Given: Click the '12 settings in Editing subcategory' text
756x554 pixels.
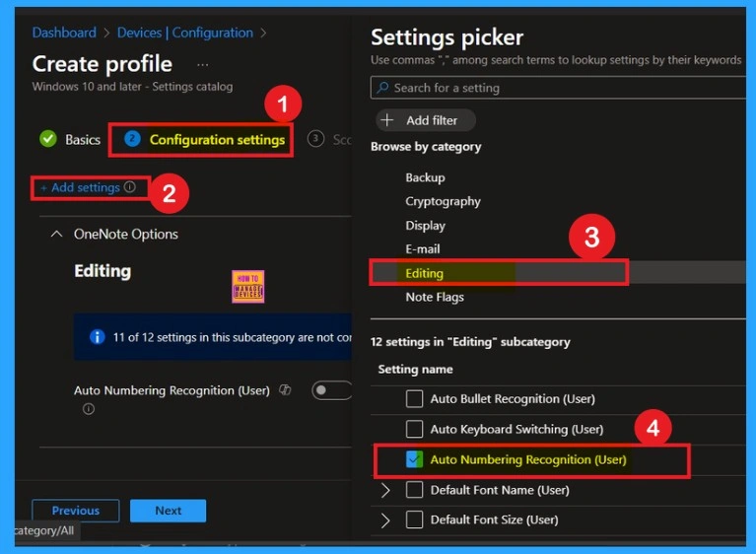Looking at the screenshot, I should click(x=470, y=342).
